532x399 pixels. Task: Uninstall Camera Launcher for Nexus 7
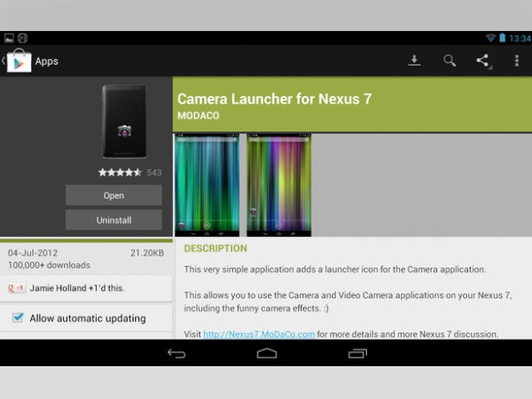pyautogui.click(x=113, y=220)
